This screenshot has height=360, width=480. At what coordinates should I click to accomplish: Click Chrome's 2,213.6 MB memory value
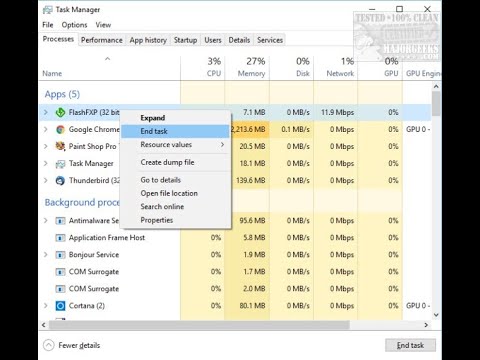[x=249, y=130]
